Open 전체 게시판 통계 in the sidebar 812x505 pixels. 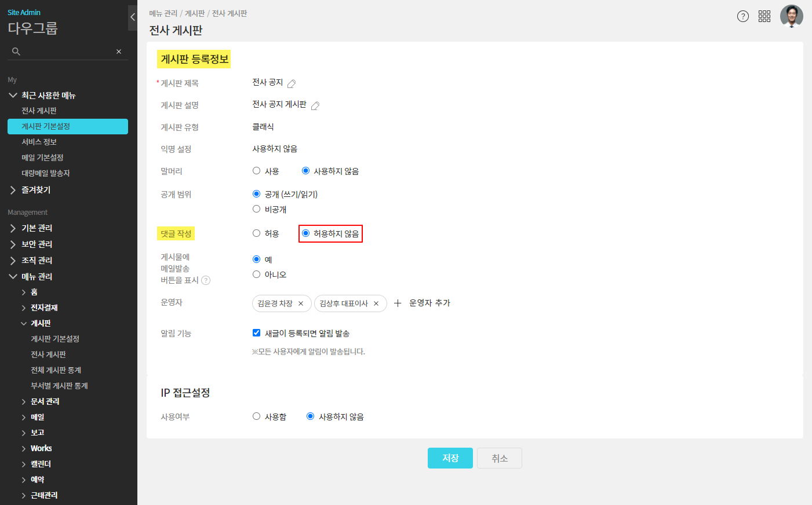[x=56, y=370]
